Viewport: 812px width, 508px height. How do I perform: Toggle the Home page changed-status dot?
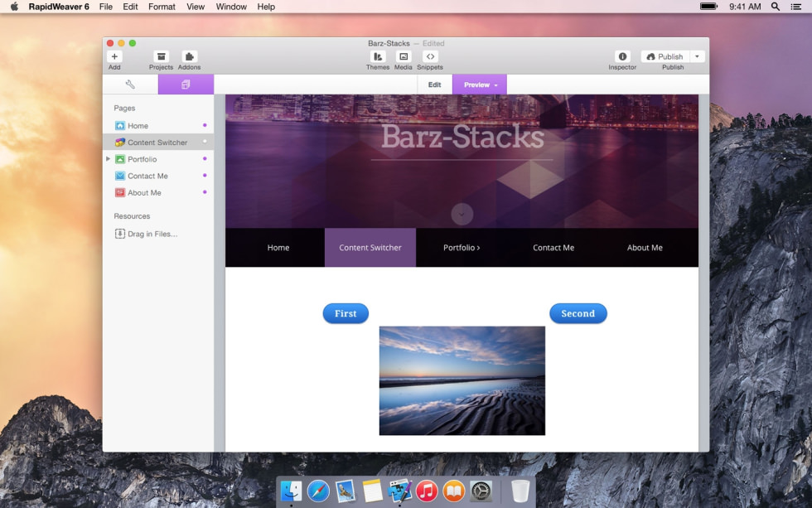click(x=205, y=125)
